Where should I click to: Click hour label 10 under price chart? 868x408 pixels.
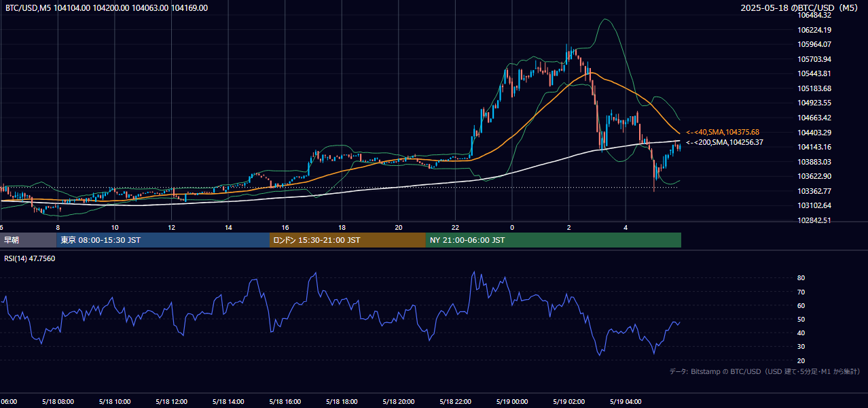[x=115, y=228]
